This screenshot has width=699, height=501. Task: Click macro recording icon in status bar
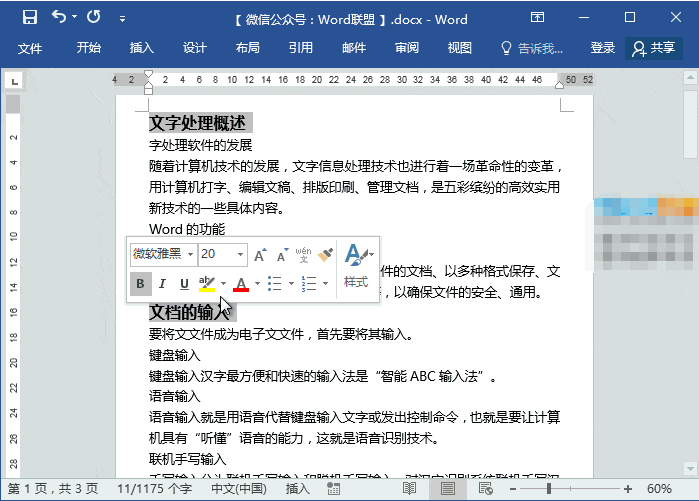333,489
